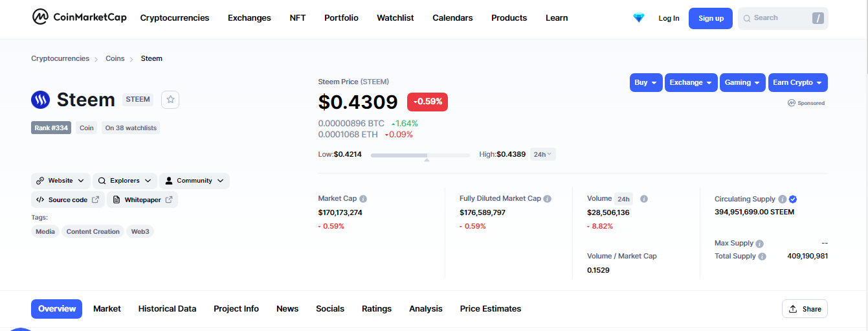This screenshot has height=331, width=868.
Task: Click the Max Supply info icon
Action: coord(759,244)
